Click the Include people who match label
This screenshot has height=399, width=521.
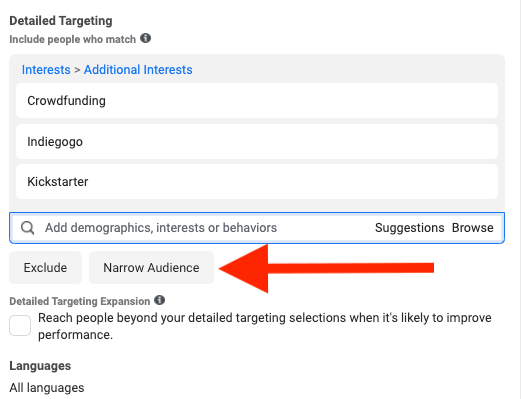coord(73,39)
